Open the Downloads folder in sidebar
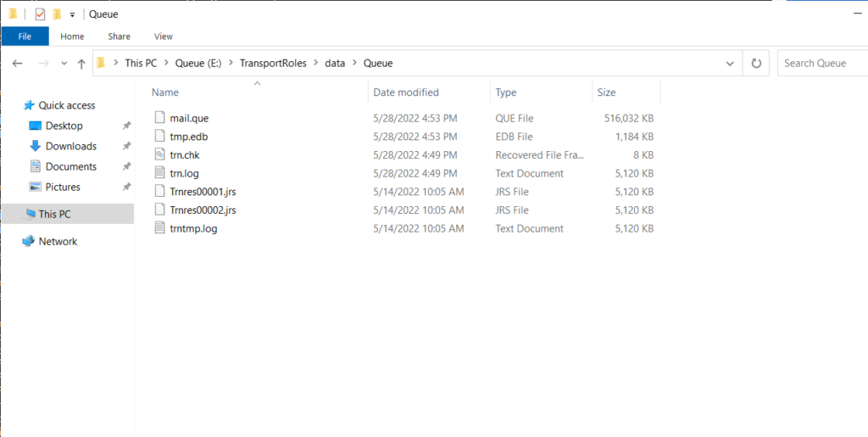The height and width of the screenshot is (437, 868). click(x=71, y=146)
